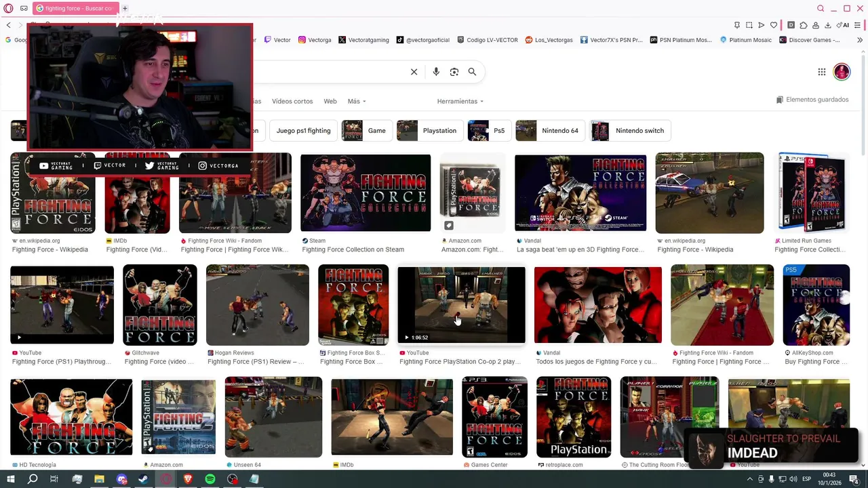Open the downloads icon in toolbar

coord(828,25)
